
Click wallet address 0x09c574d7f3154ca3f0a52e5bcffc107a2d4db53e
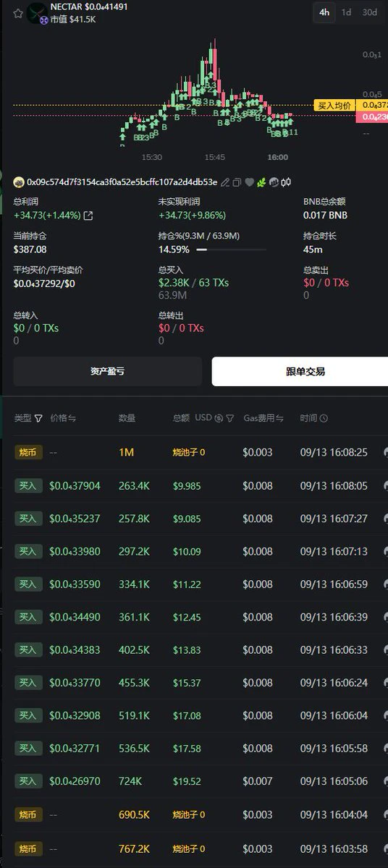pyautogui.click(x=122, y=182)
